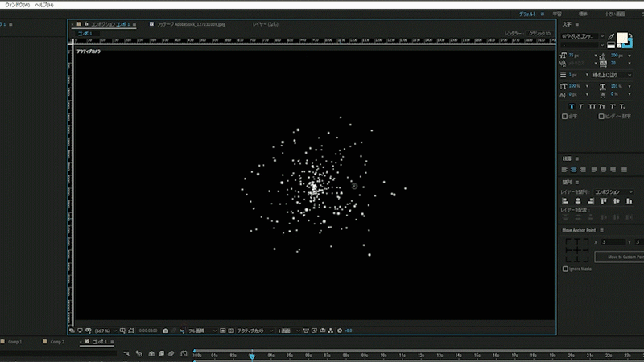Align layers to left edge
Image resolution: width=644 pixels, height=362 pixels.
(x=565, y=200)
